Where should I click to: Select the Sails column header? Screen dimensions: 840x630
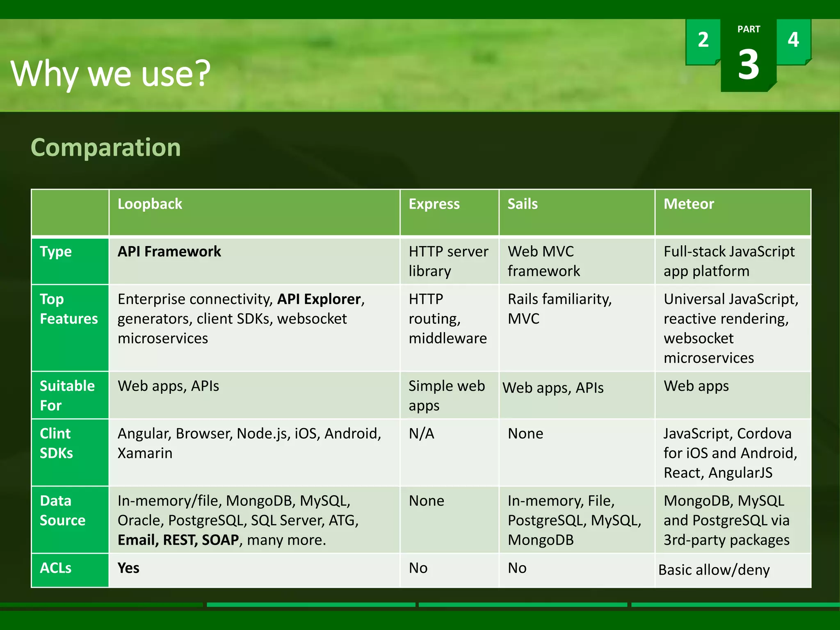click(577, 212)
